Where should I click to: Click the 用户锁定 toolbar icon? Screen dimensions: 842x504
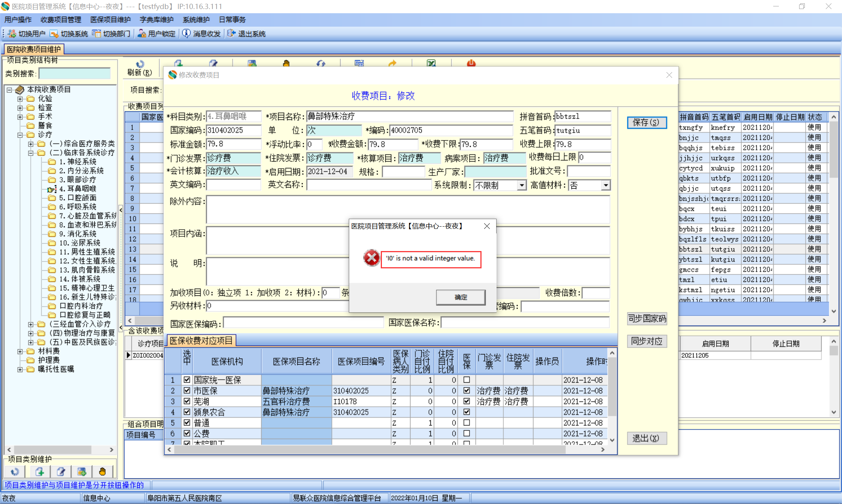coord(142,34)
